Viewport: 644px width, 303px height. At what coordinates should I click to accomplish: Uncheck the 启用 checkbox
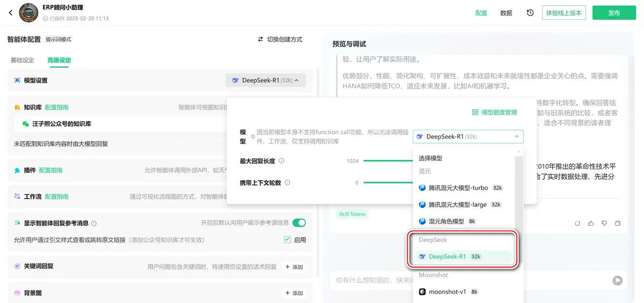(x=287, y=240)
